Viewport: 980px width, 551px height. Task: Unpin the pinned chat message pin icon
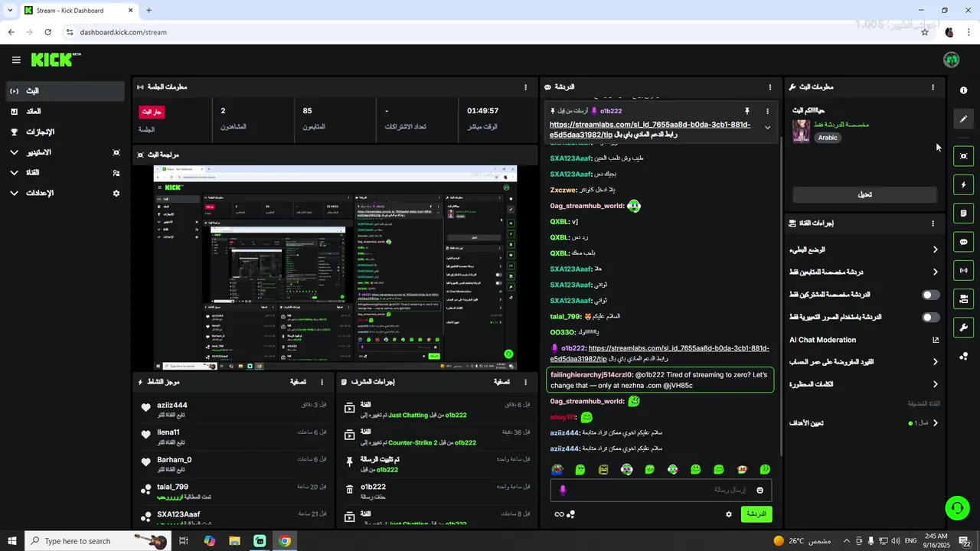point(747,111)
